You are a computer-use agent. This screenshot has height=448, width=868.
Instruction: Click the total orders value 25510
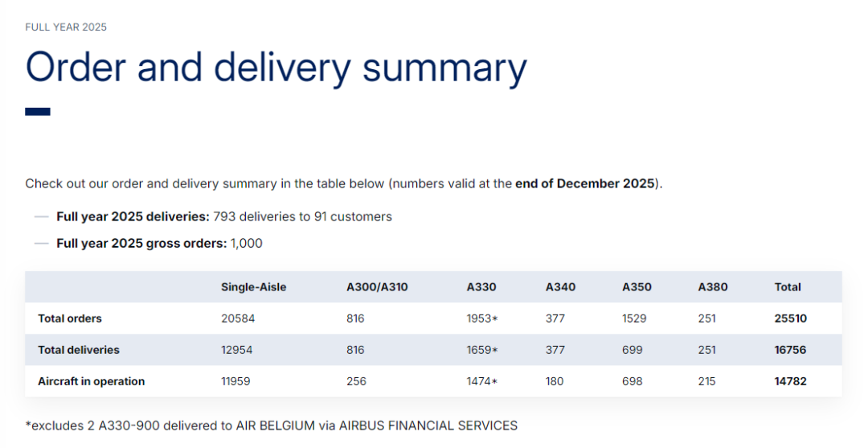point(790,319)
